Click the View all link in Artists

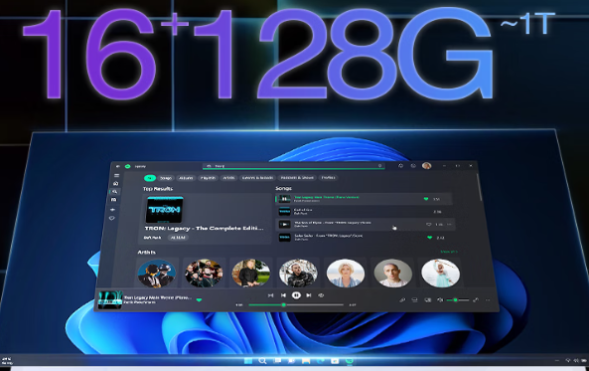coord(449,252)
